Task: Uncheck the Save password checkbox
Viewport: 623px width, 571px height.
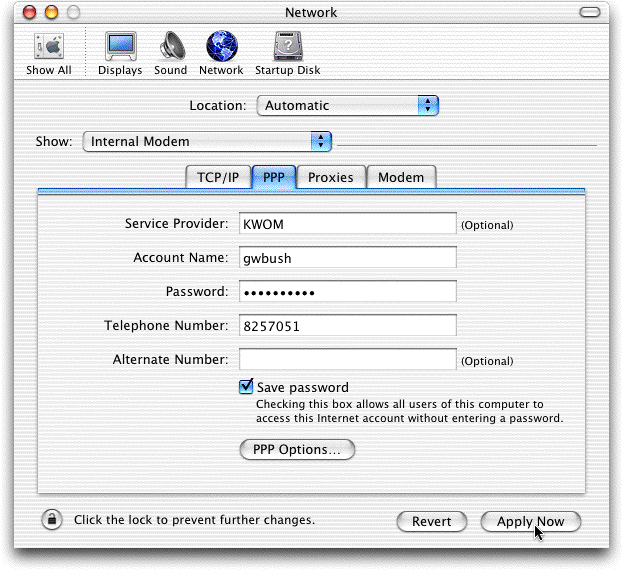Action: 246,387
